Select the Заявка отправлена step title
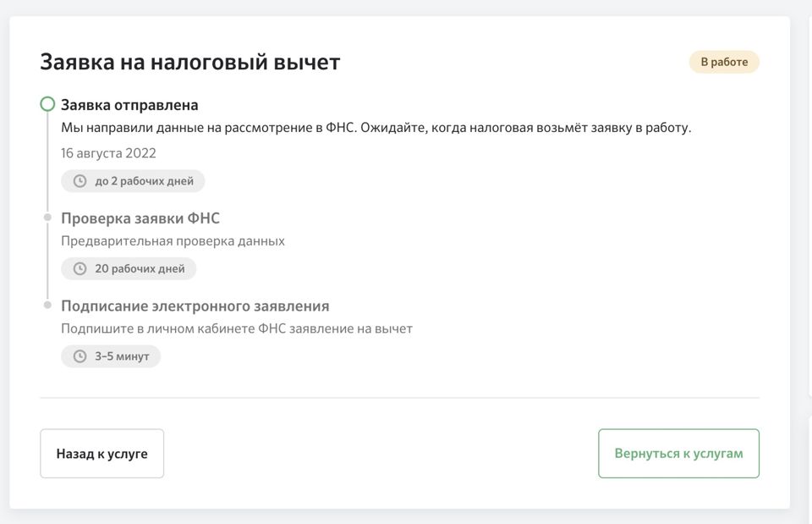 [x=129, y=105]
